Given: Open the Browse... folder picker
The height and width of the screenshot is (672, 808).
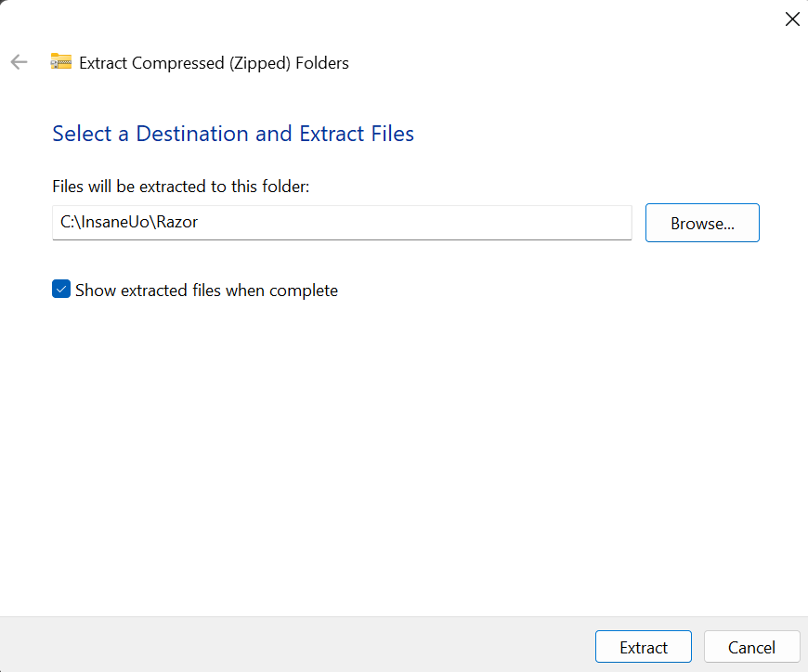Looking at the screenshot, I should click(x=702, y=223).
